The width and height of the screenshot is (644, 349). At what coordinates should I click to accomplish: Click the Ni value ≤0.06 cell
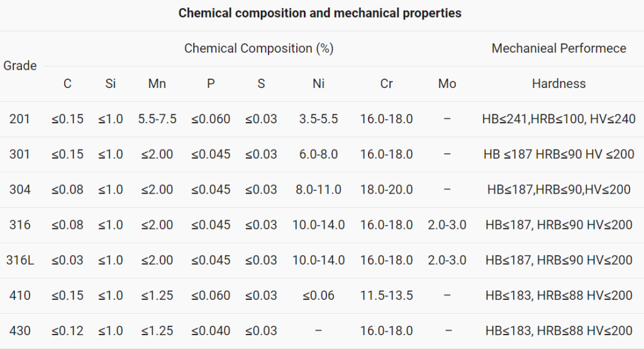(x=318, y=296)
